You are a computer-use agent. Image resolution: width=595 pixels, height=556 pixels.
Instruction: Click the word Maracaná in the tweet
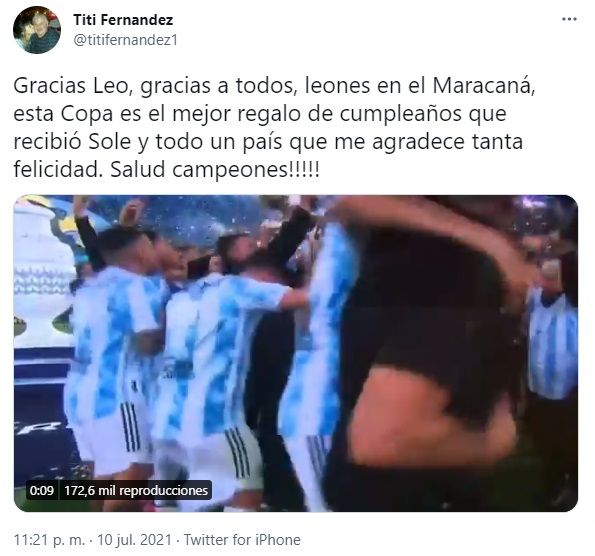483,86
